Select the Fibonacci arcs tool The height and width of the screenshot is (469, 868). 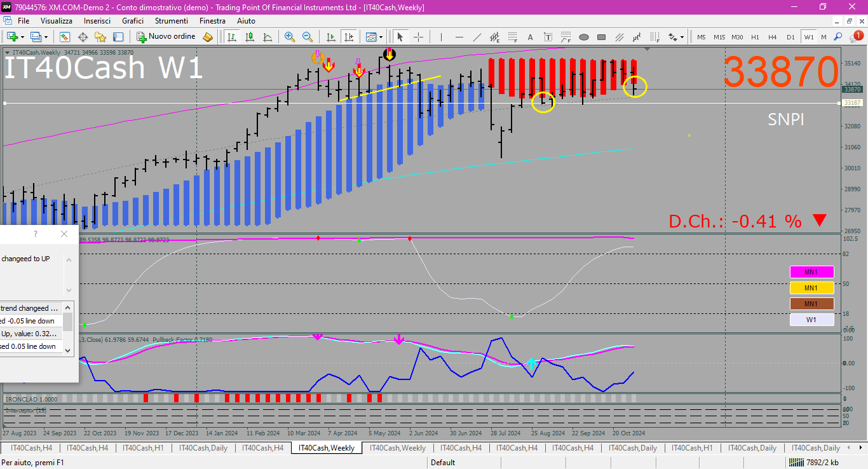click(566, 37)
